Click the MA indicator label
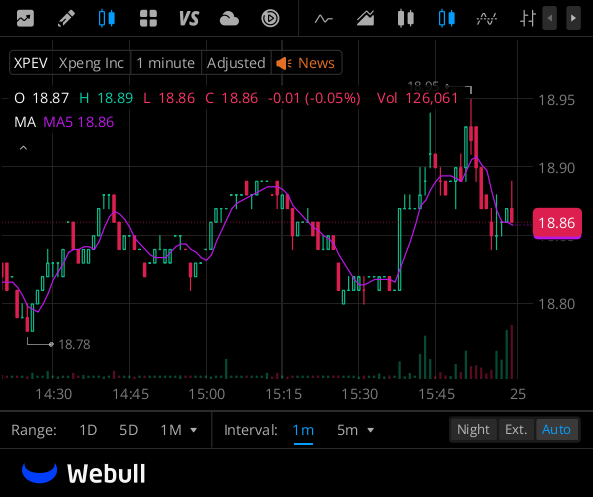593x497 pixels. coord(25,122)
